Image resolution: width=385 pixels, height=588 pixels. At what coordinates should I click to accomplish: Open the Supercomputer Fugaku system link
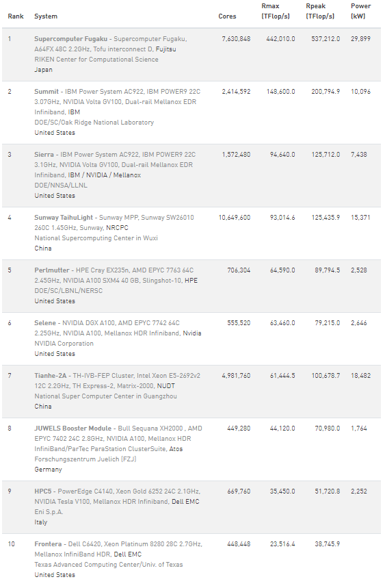(x=70, y=39)
